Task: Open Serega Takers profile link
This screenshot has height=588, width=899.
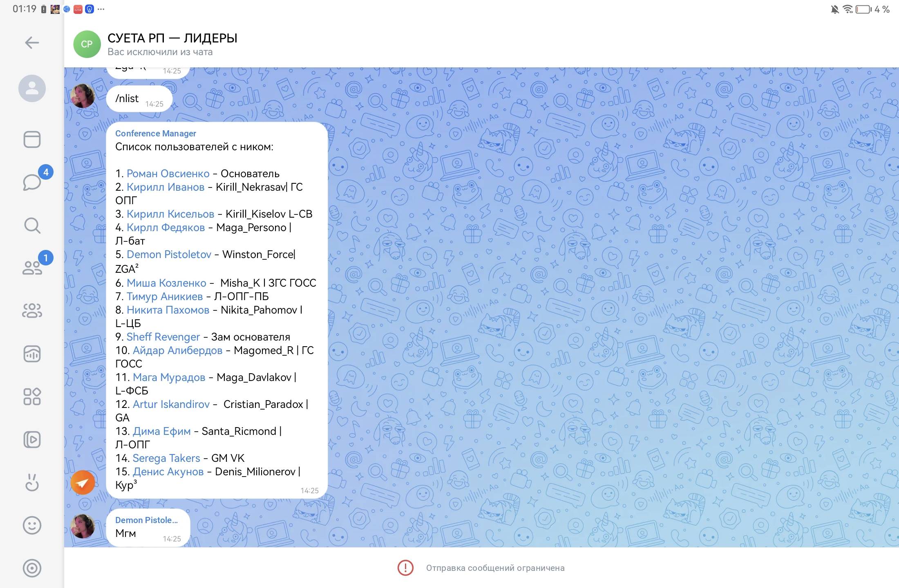Action: click(x=166, y=458)
